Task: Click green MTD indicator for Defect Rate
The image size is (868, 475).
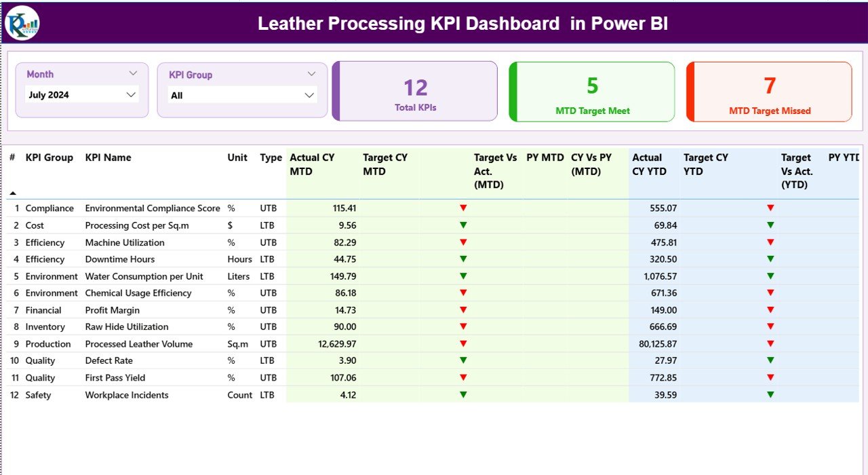Action: tap(463, 360)
